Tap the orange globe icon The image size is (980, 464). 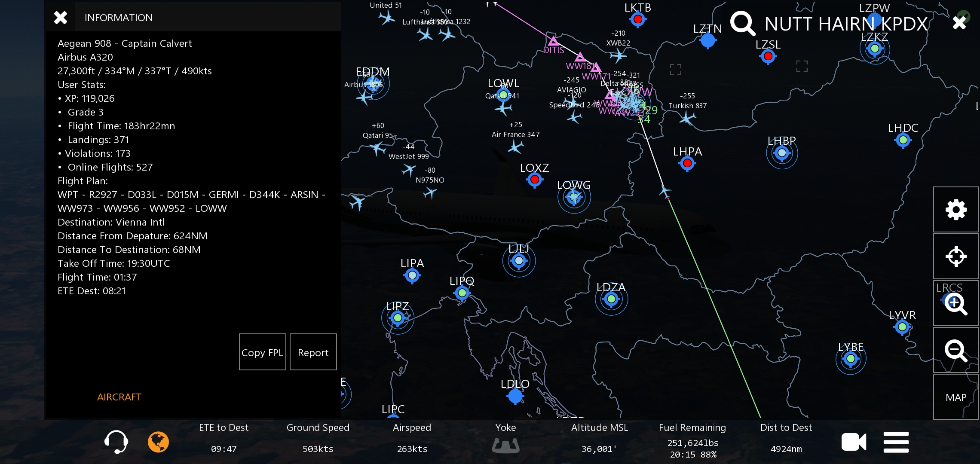pos(158,442)
